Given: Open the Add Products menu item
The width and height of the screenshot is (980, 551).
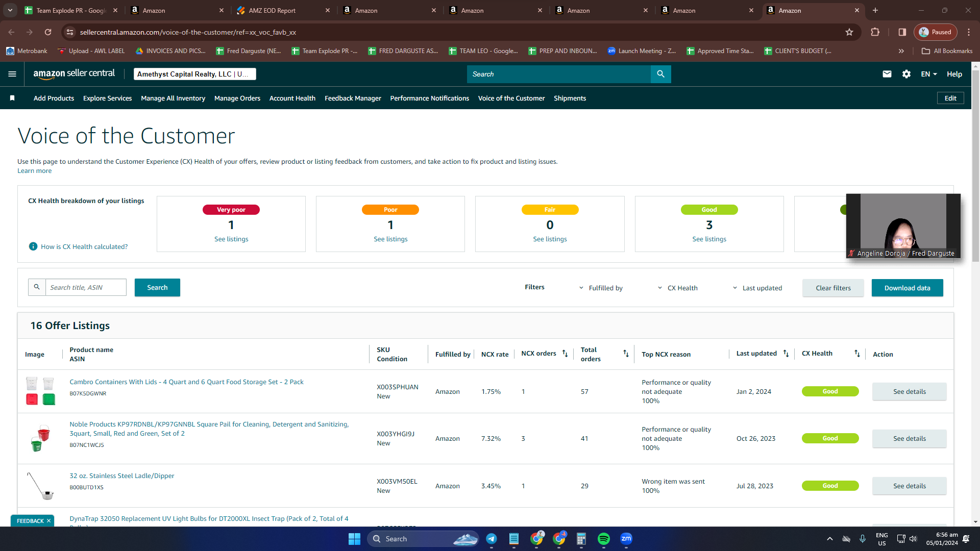Looking at the screenshot, I should pos(54,98).
